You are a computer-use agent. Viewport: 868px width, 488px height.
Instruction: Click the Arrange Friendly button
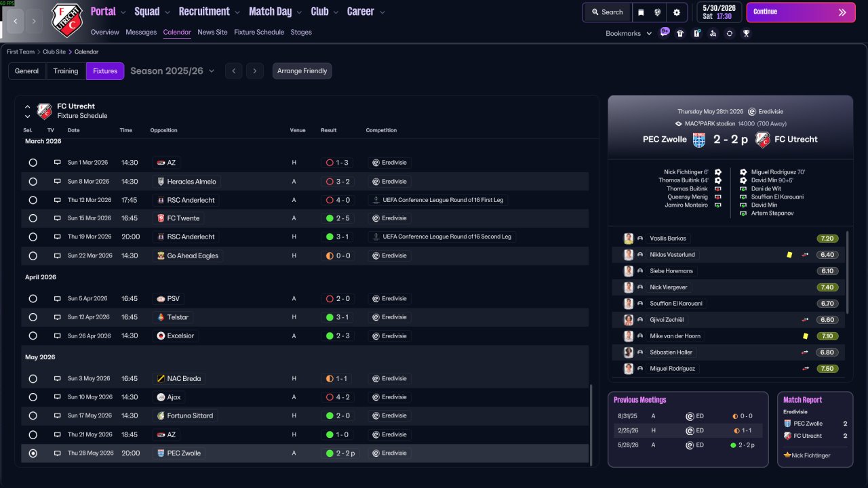(302, 71)
